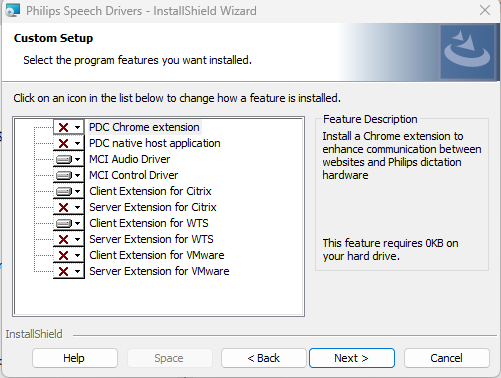Go back with the Back button
The height and width of the screenshot is (378, 501).
(x=263, y=358)
